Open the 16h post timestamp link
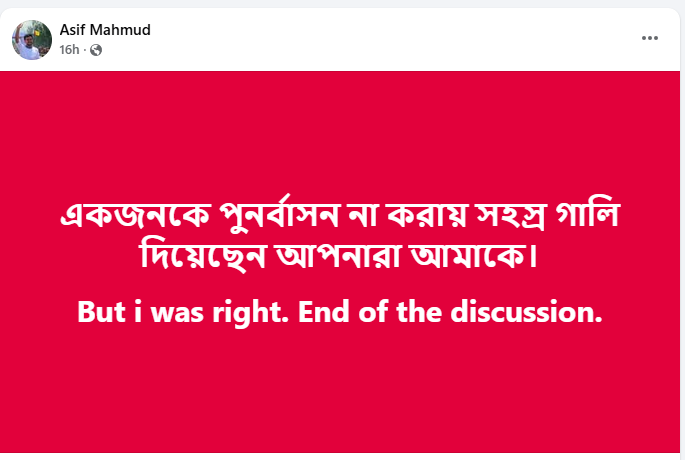This screenshot has width=685, height=460. (x=69, y=50)
